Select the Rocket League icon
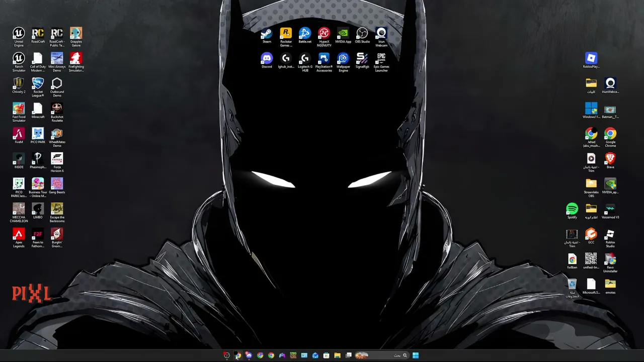 pos(38,87)
